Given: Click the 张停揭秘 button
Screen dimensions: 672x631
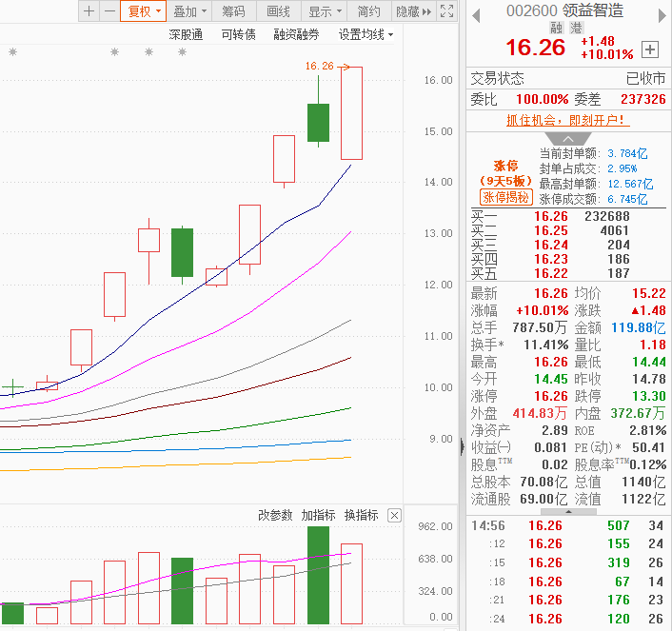Looking at the screenshot, I should pos(505,197).
